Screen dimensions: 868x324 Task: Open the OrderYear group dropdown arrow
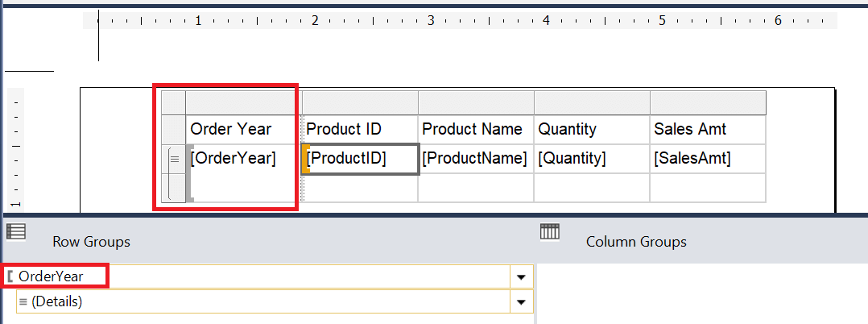pyautogui.click(x=521, y=276)
